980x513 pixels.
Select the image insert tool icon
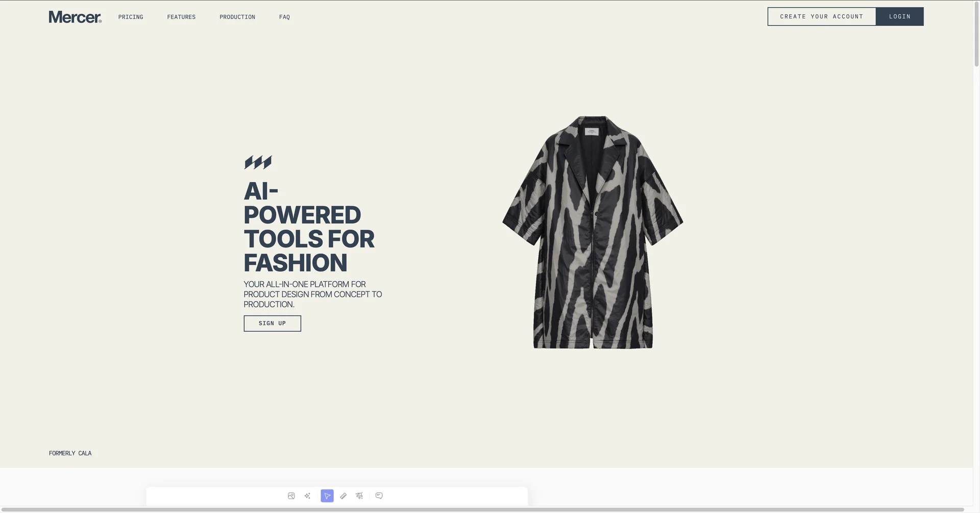click(x=291, y=496)
